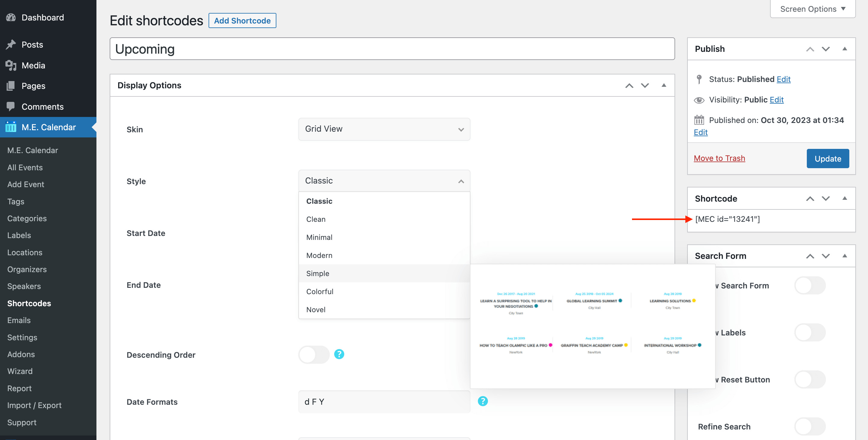Screen dimensions: 868x440
Task: Click the Comments speech bubble icon
Action: 11,106
